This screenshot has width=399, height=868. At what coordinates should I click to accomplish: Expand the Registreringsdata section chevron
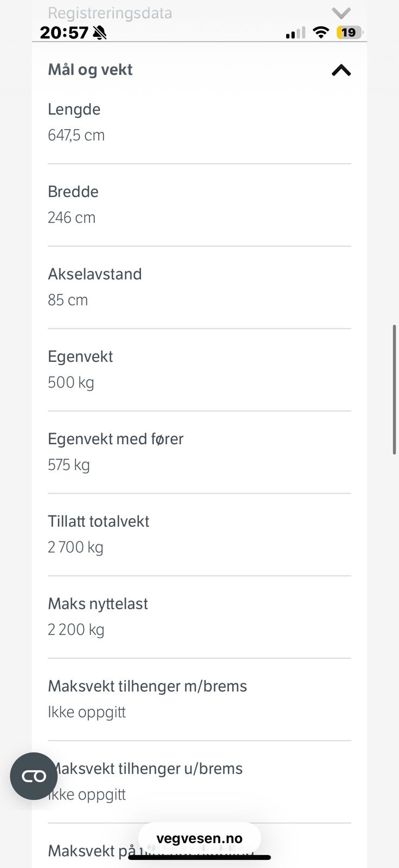341,12
